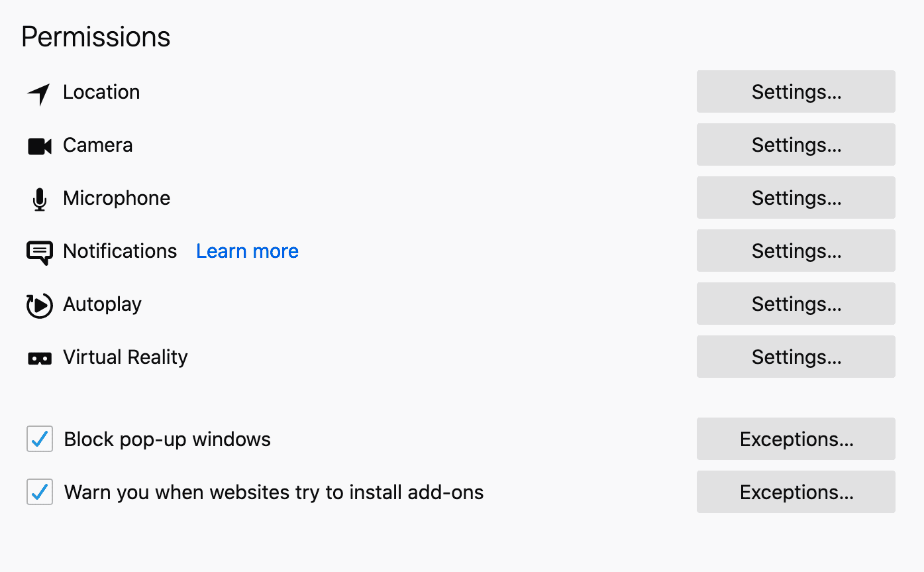Click the Permissions section heading
924x572 pixels.
[96, 37]
